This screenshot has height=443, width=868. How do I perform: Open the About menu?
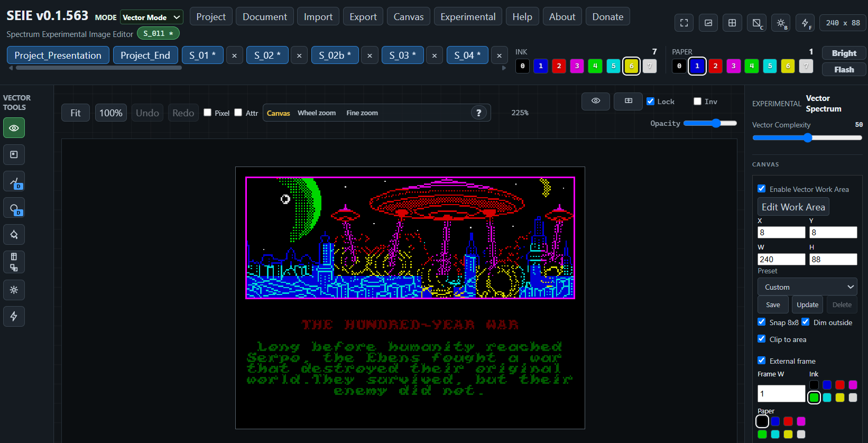[x=562, y=17]
